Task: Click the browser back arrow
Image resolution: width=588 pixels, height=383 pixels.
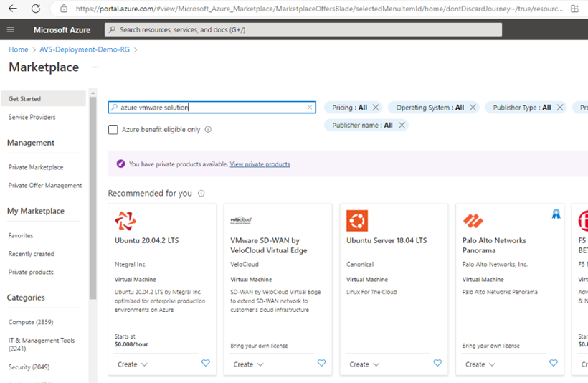Action: (x=13, y=9)
